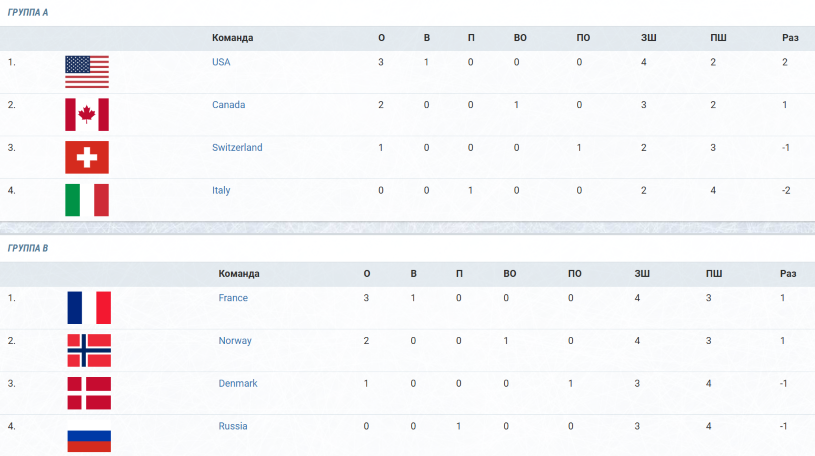Click the Canada flag icon
The height and width of the screenshot is (456, 815).
87,114
